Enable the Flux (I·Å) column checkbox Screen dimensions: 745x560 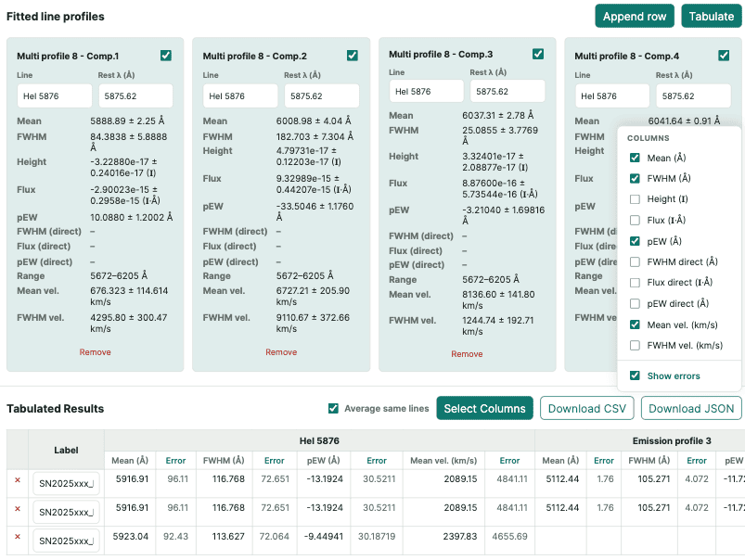635,220
